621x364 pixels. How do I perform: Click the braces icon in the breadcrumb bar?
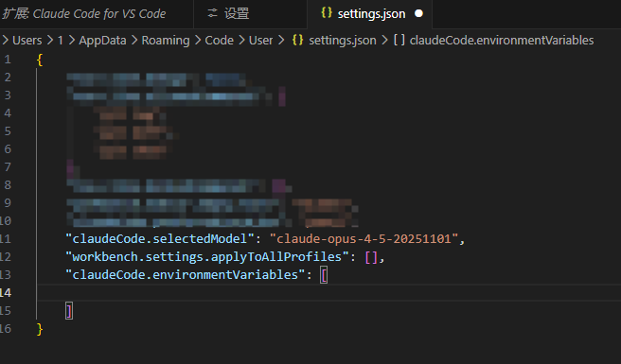(297, 40)
